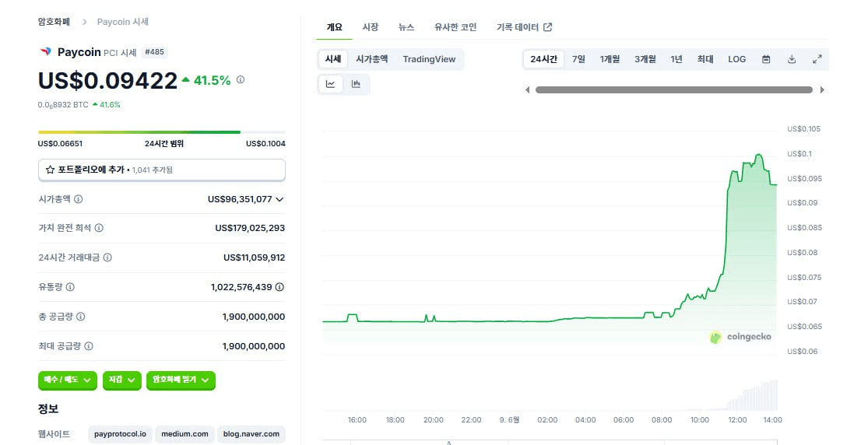Open the 뉴스 tab
868x445 pixels.
(406, 27)
